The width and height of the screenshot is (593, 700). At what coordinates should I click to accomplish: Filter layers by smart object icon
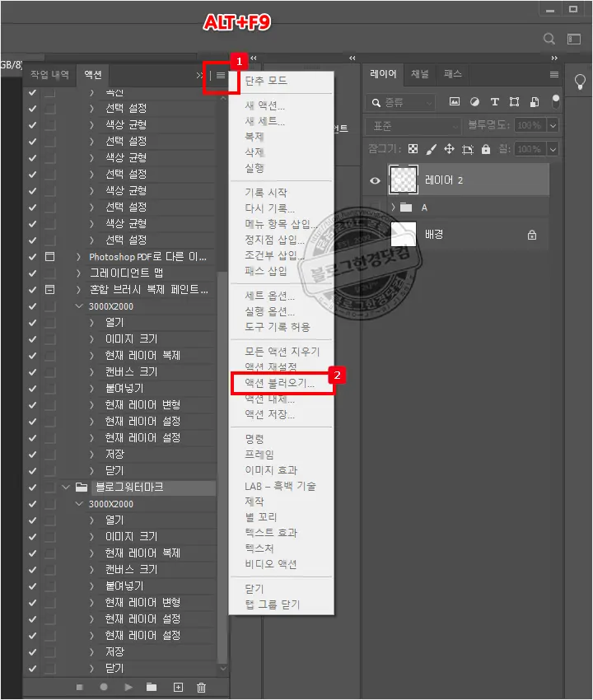[x=534, y=102]
